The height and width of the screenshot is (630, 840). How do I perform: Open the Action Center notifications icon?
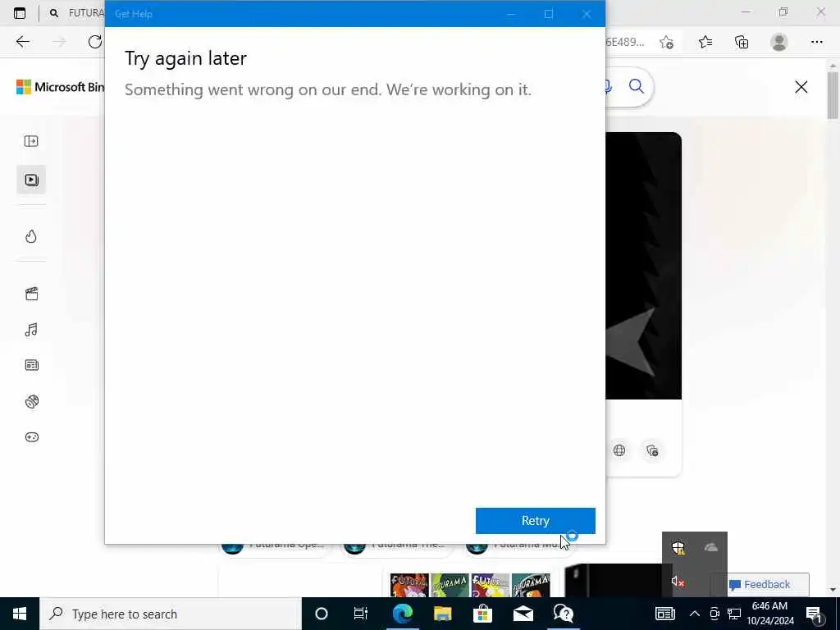click(815, 615)
